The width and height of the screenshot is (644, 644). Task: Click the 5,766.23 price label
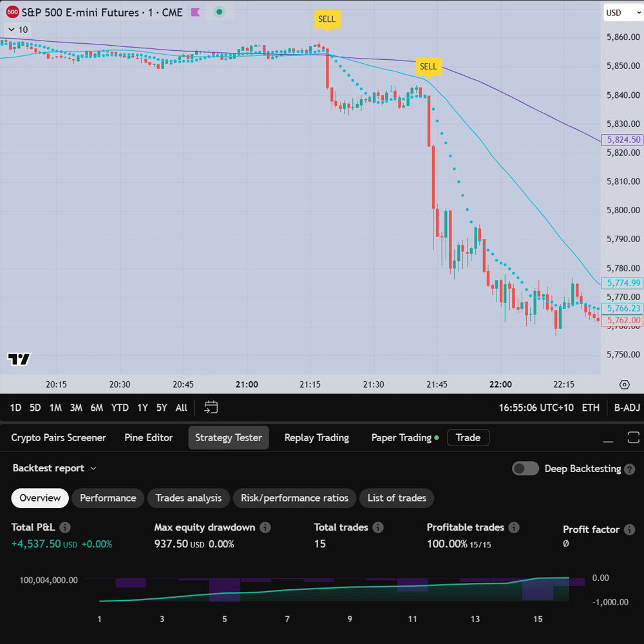pyautogui.click(x=622, y=308)
